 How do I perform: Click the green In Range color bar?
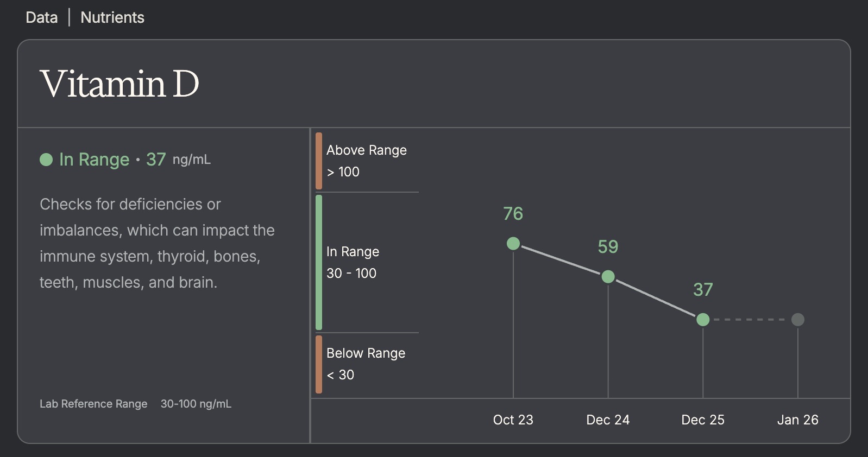[319, 262]
